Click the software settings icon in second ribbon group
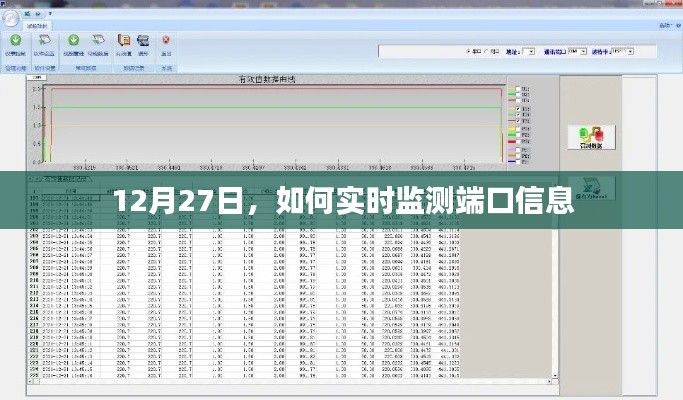This screenshot has height=400, width=683. [44, 40]
